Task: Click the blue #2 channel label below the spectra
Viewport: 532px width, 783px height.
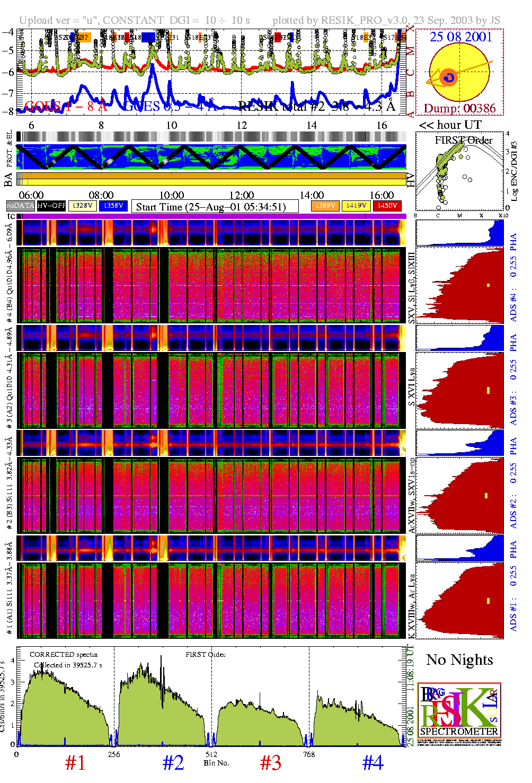Action: click(173, 763)
